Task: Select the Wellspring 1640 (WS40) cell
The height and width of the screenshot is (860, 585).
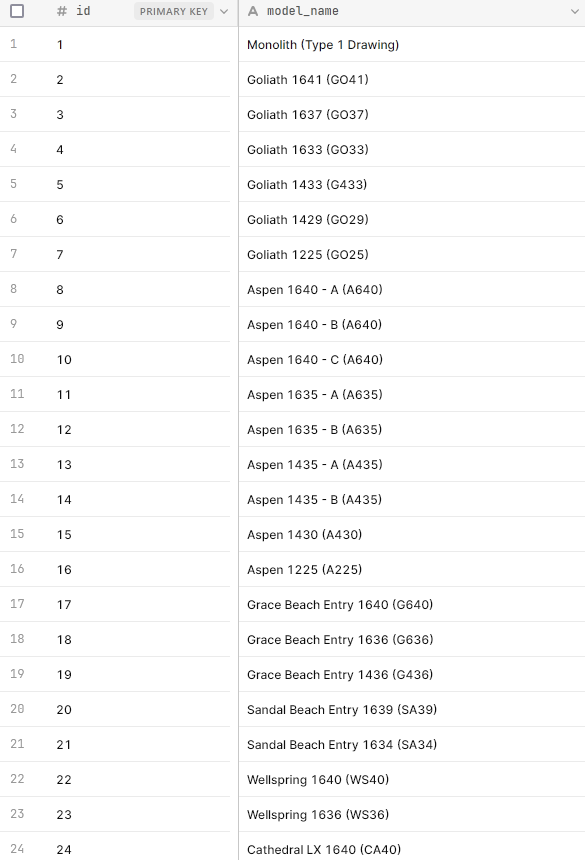Action: click(x=412, y=779)
